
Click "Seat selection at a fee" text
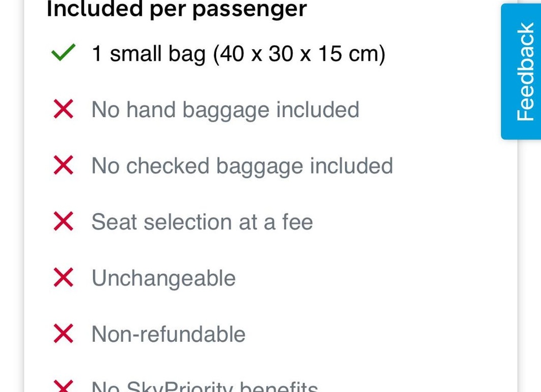pyautogui.click(x=202, y=223)
